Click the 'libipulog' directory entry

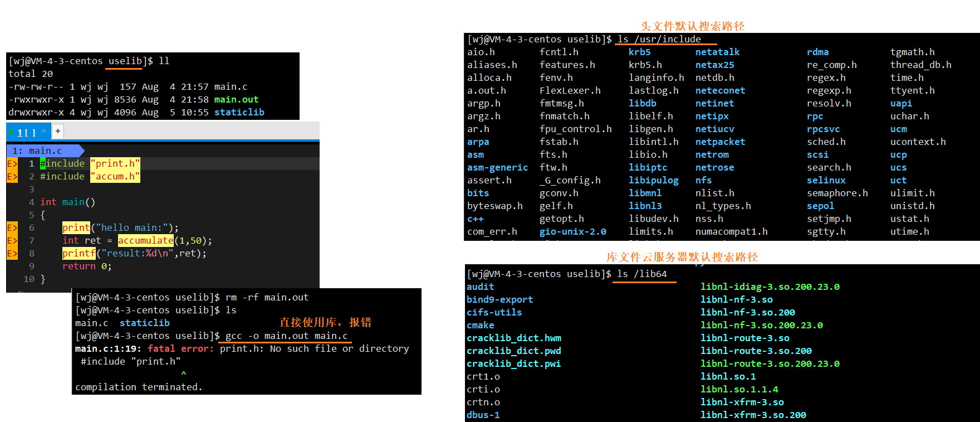(x=654, y=180)
